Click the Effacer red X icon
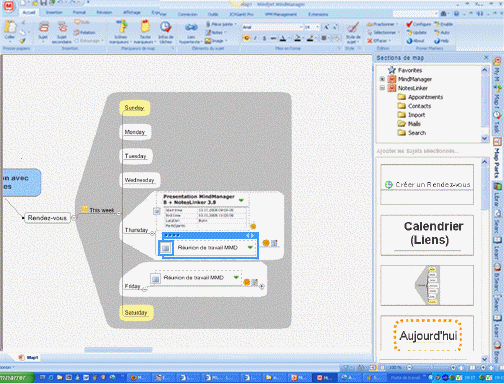 369,41
